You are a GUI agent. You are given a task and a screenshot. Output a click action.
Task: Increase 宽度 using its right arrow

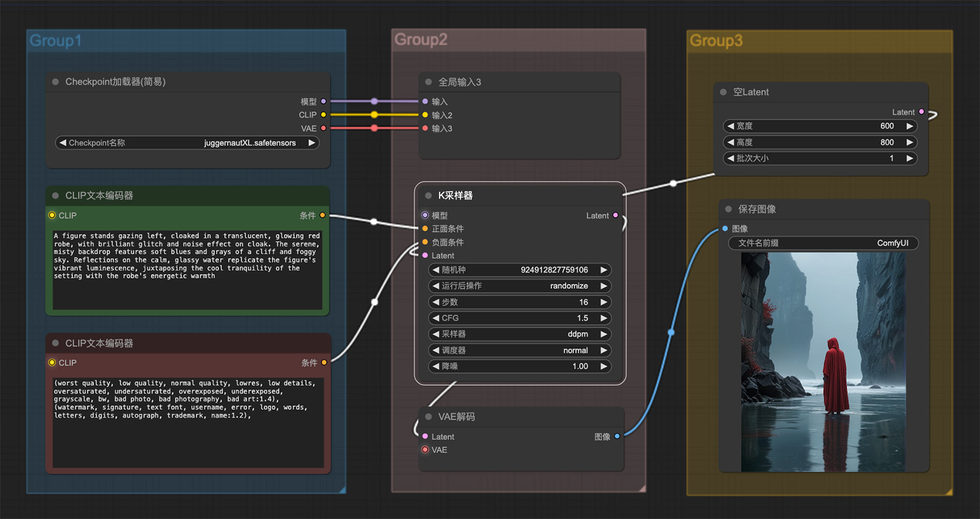point(909,126)
